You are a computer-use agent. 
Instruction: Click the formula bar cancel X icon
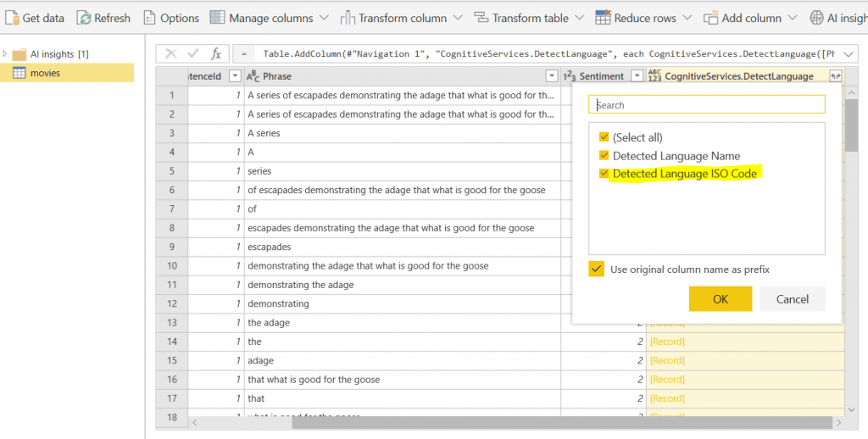171,53
